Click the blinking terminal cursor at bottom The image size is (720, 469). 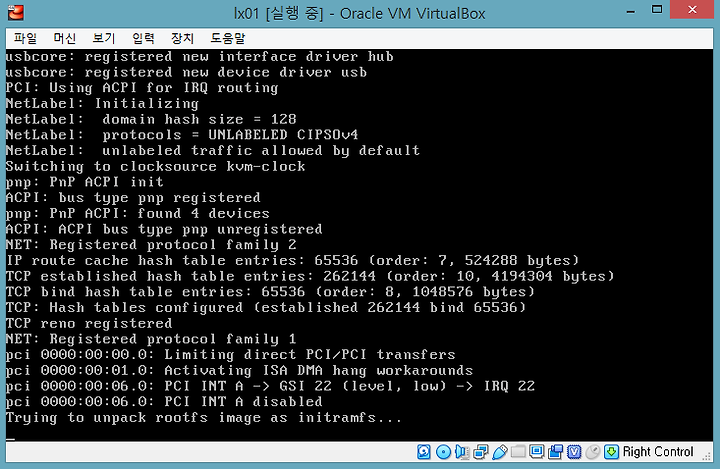(x=10, y=439)
